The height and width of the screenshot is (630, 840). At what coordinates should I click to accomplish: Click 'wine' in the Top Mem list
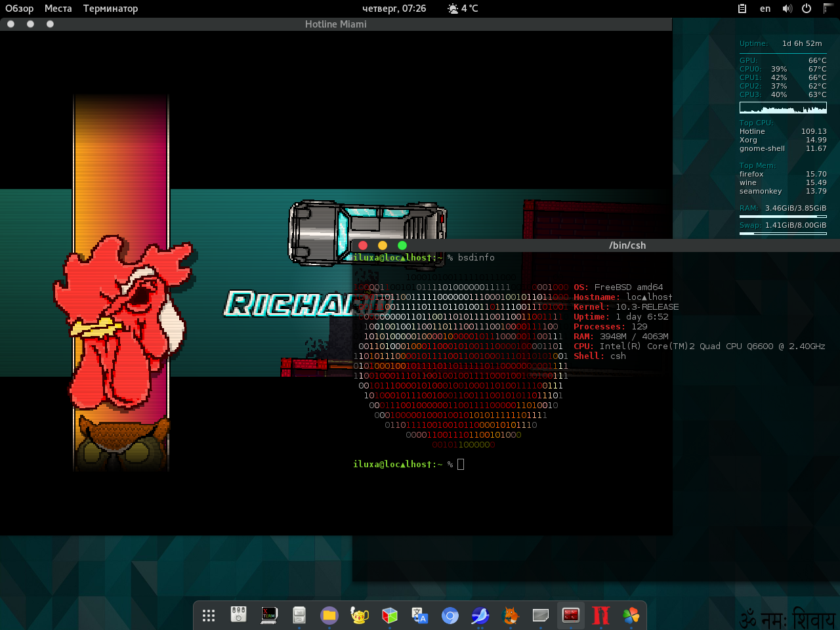pyautogui.click(x=748, y=182)
